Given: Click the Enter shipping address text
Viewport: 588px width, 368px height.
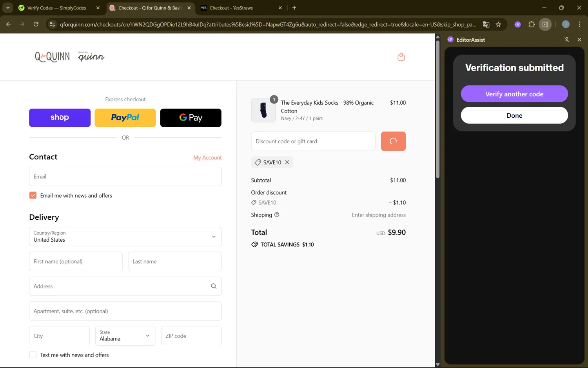Looking at the screenshot, I should point(379,215).
